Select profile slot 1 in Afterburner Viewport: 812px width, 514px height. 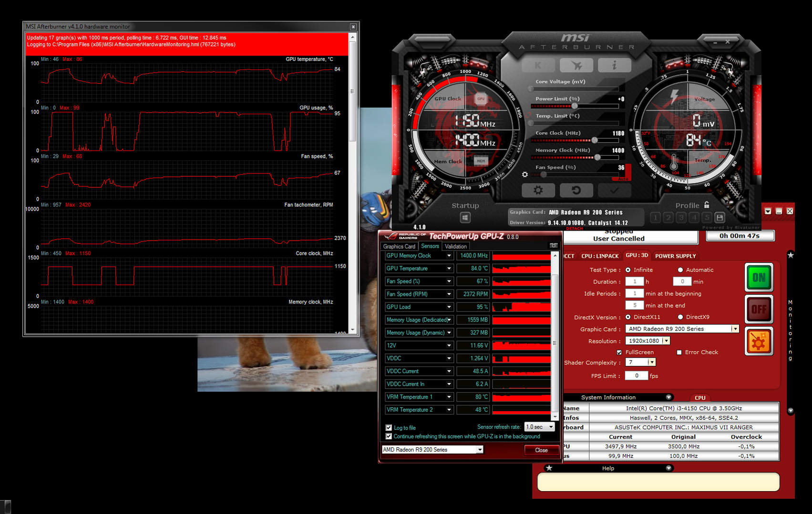click(656, 218)
